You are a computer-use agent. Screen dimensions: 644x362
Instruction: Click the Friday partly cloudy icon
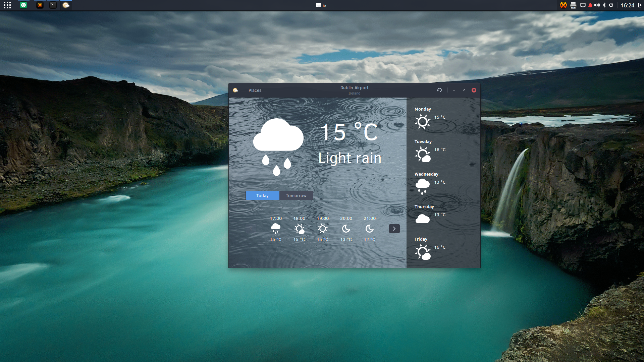(423, 252)
